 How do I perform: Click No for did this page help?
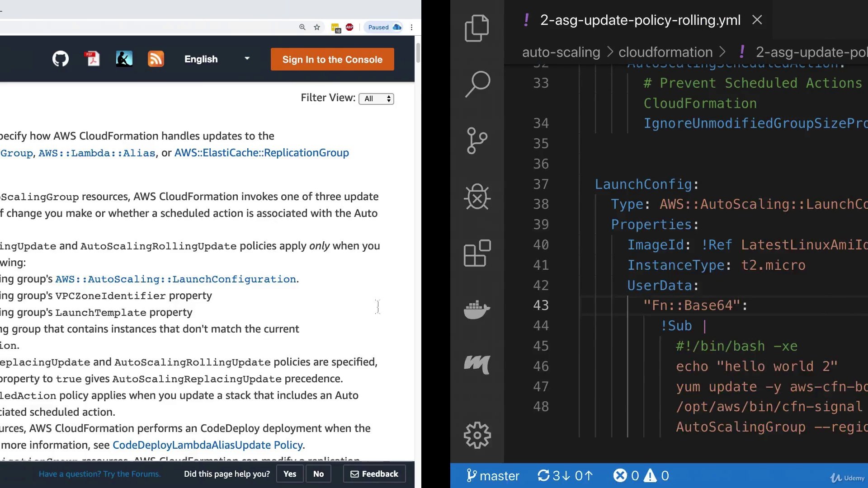coord(318,474)
